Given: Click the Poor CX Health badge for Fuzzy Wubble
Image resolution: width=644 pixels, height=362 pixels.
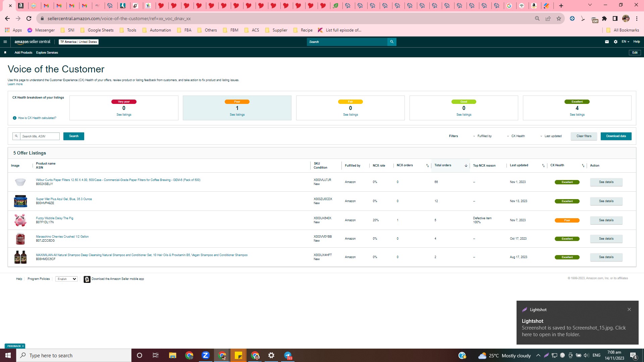Looking at the screenshot, I should coord(567,221).
